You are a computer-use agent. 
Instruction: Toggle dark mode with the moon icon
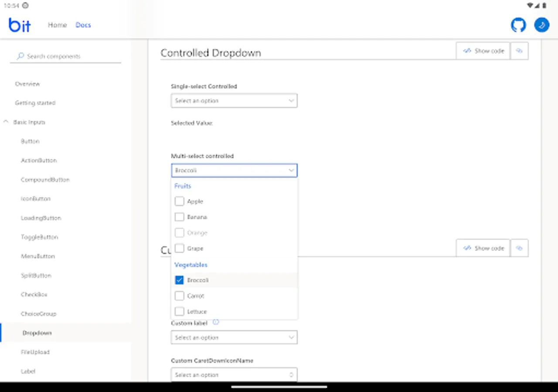(x=541, y=25)
